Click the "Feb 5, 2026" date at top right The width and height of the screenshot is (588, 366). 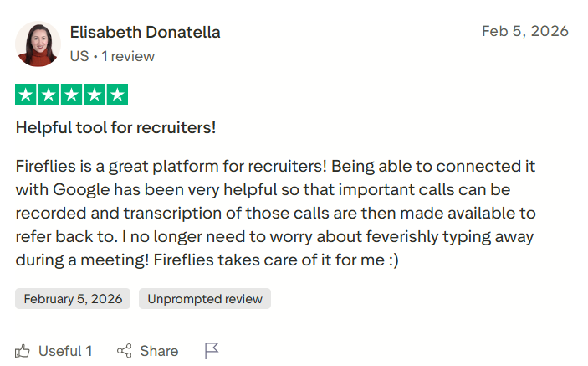tap(524, 32)
